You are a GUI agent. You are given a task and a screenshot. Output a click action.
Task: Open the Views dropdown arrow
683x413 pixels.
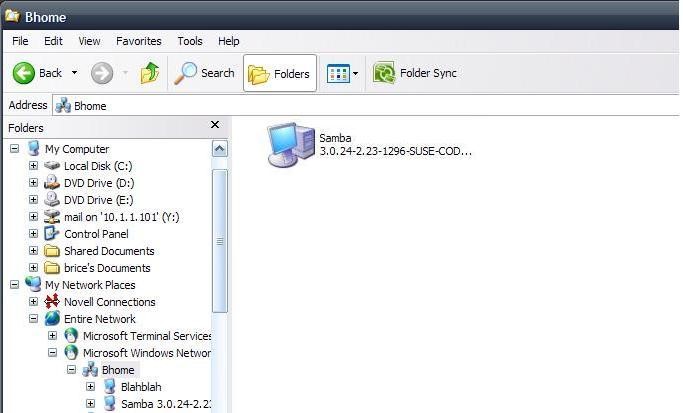[355, 73]
